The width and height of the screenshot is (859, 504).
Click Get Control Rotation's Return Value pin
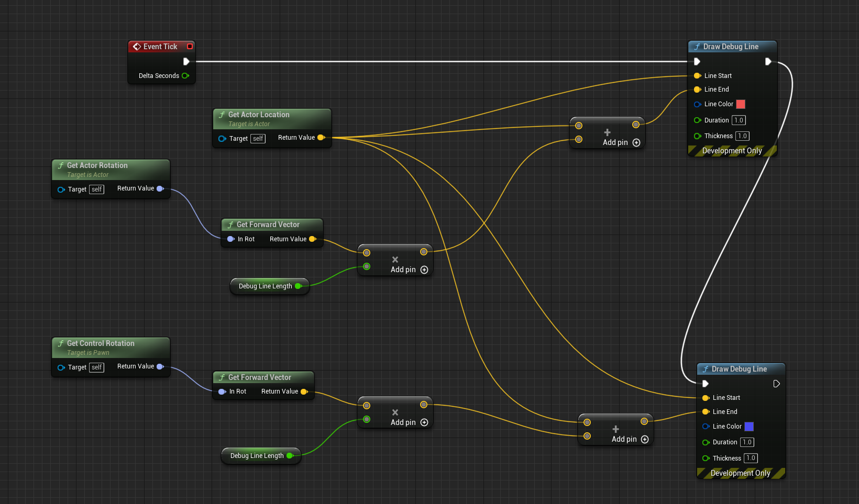tap(160, 366)
